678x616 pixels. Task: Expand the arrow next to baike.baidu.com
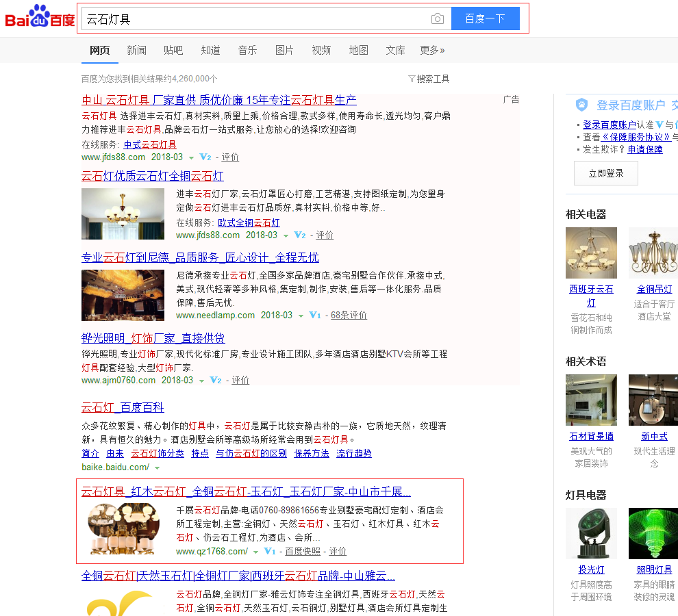pyautogui.click(x=158, y=468)
